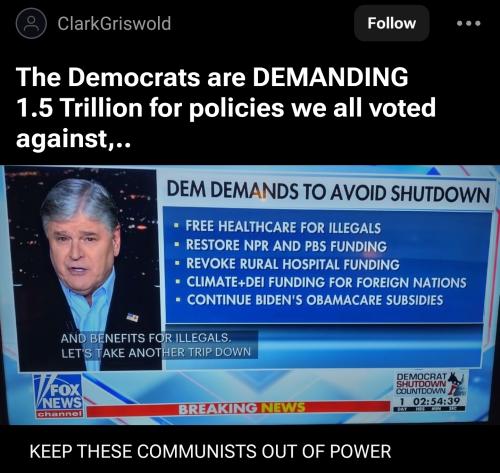Click the flag lapel pin on the jacket

pyautogui.click(x=132, y=317)
